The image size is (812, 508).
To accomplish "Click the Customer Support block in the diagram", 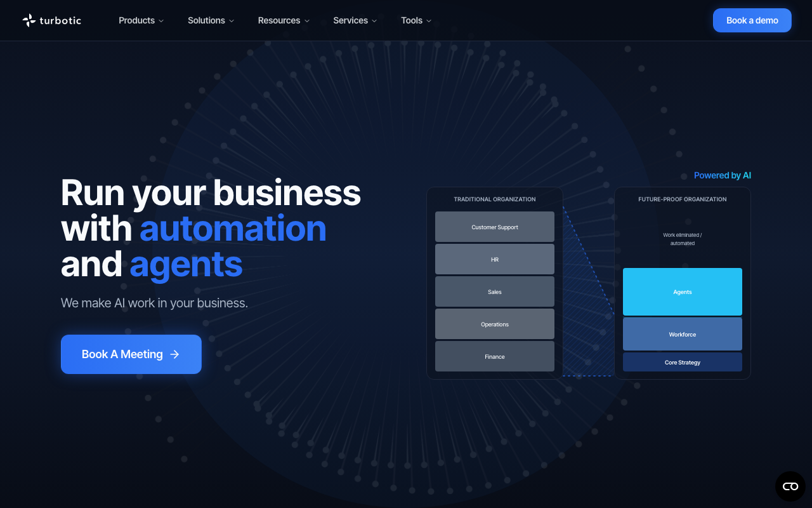I will click(x=494, y=227).
